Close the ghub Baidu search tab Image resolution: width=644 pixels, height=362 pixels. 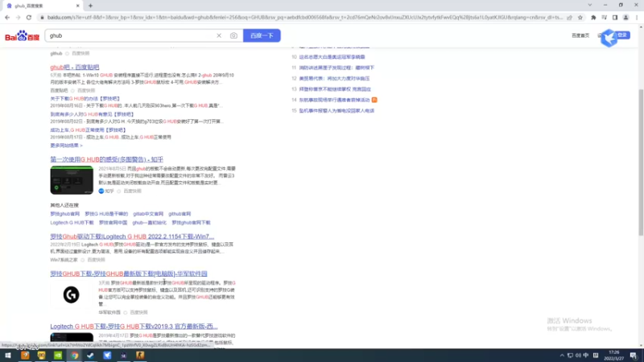tap(77, 6)
